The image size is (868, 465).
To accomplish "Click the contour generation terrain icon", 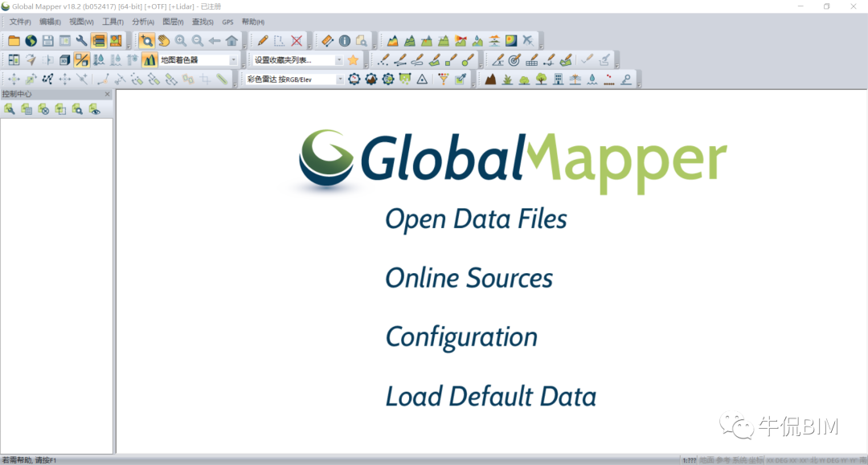I will point(410,41).
